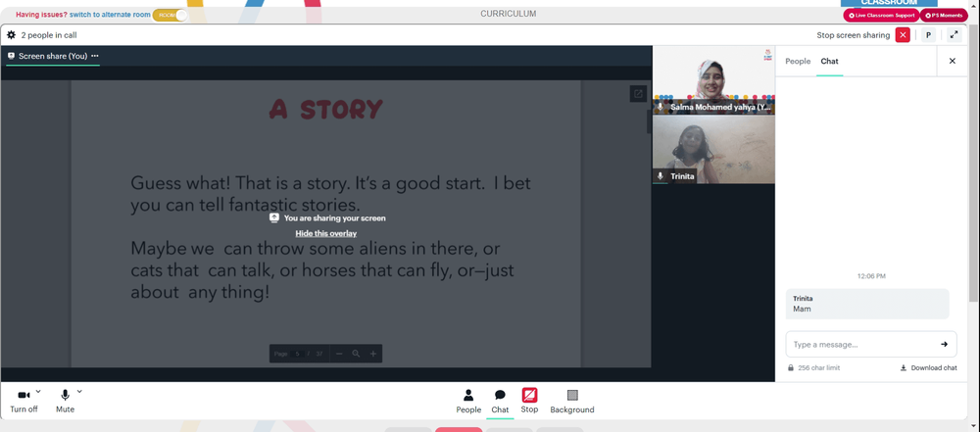Toggle the alternate ROOM switch
Image resolution: width=980 pixels, height=432 pixels.
(170, 15)
